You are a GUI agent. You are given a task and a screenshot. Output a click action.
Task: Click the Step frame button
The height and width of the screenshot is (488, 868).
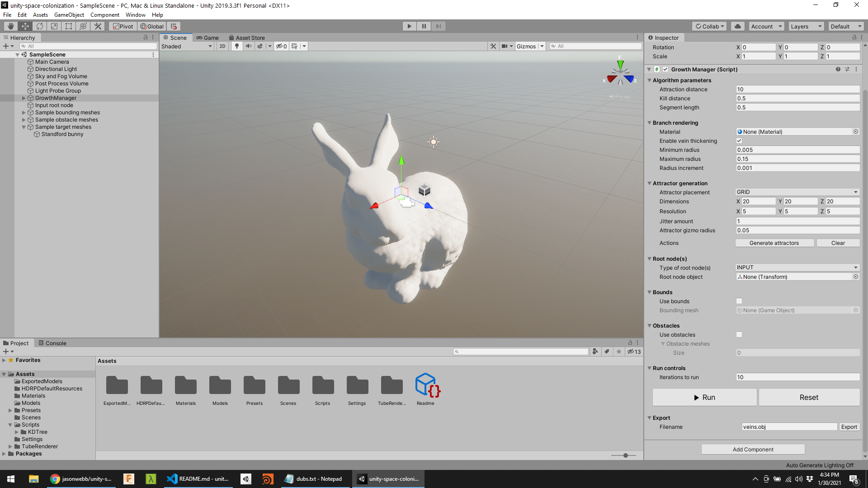pos(438,26)
